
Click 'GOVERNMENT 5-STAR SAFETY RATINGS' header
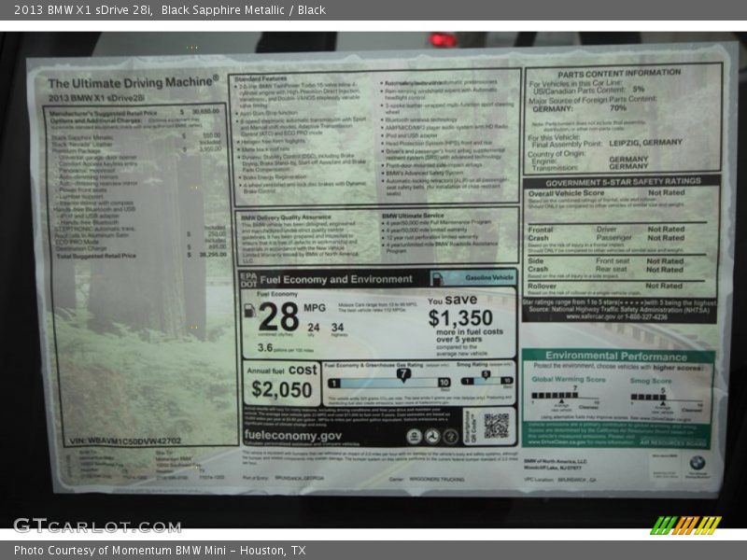click(623, 182)
